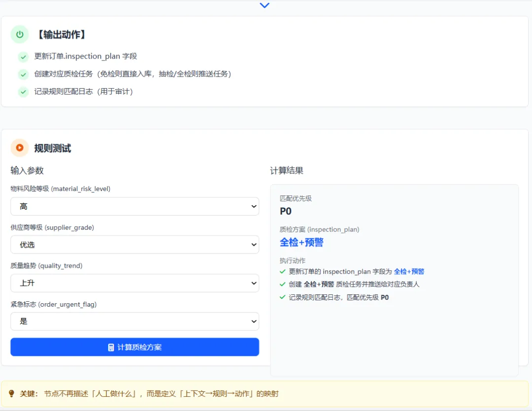
Task: Click the green power icon beside 输出动作
Action: coord(20,34)
